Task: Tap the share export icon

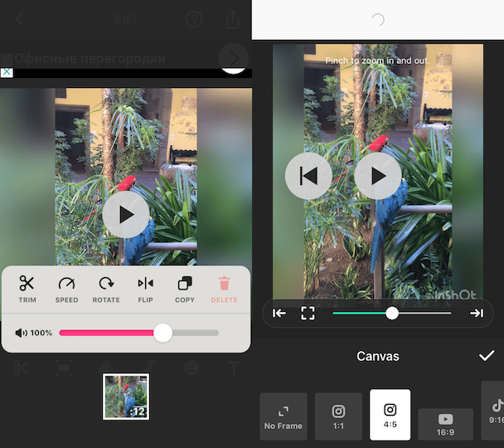Action: pyautogui.click(x=233, y=19)
